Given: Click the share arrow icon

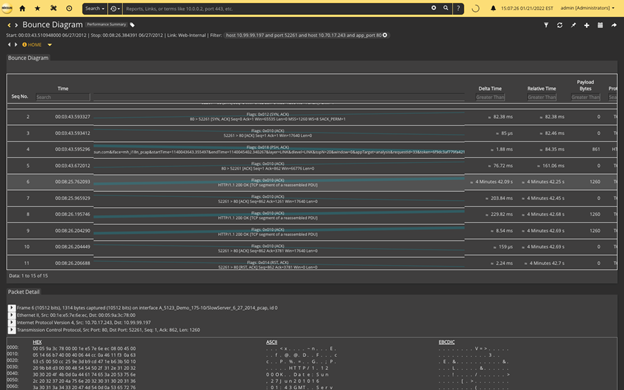Looking at the screenshot, I should click(614, 25).
